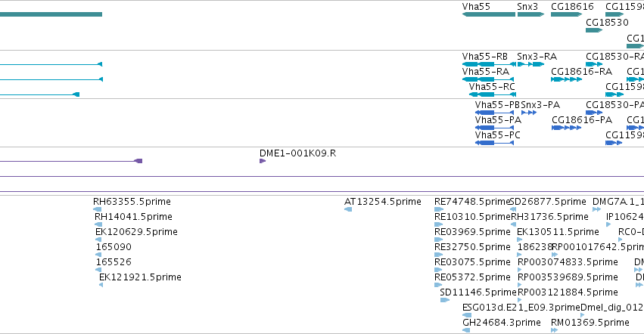Open the CG18616-PA protein feature

coord(566,128)
